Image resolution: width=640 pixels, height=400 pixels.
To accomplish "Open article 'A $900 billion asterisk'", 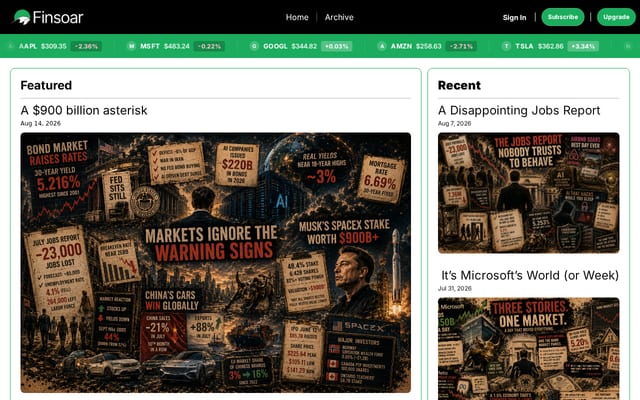I will point(84,110).
